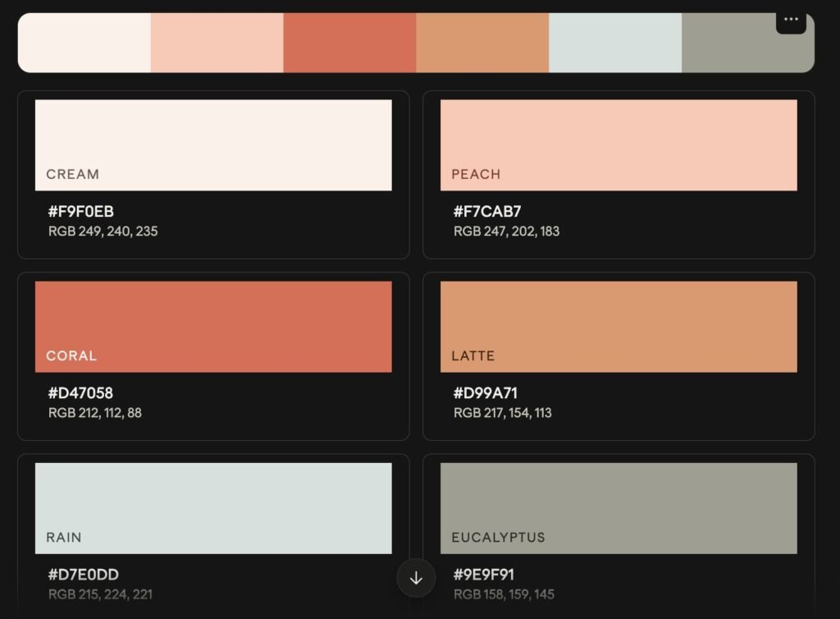The image size is (840, 619).
Task: Click the text RGB 215, 224, 221
Action: click(x=100, y=595)
